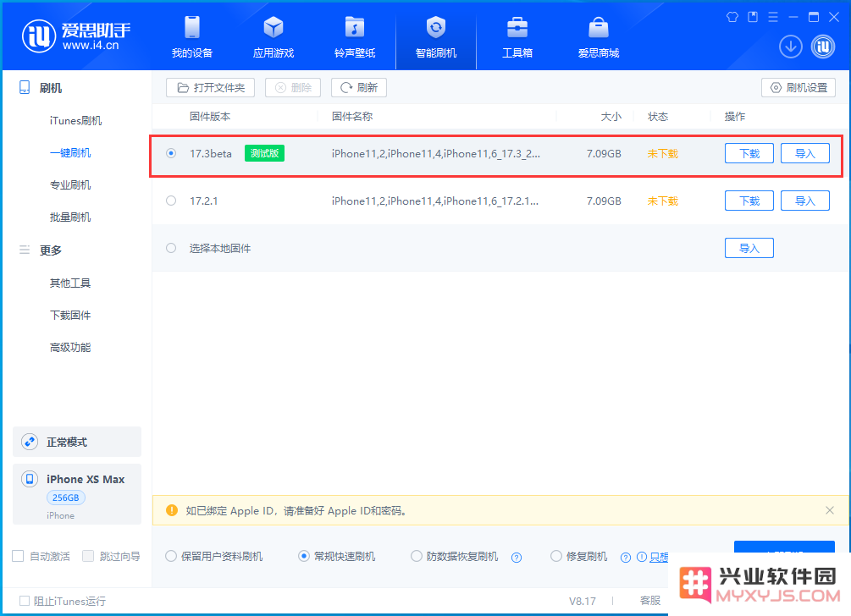
Task: Click 导入 for 选择本地固件 row
Action: click(x=749, y=248)
